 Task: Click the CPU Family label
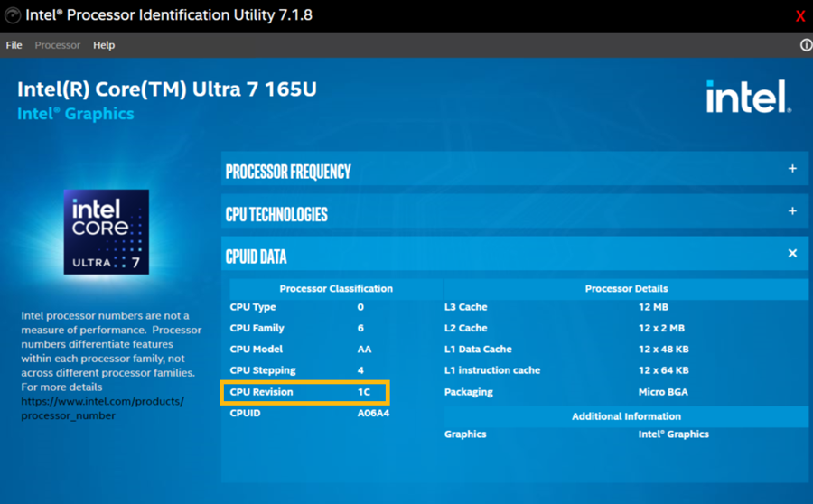pos(257,328)
